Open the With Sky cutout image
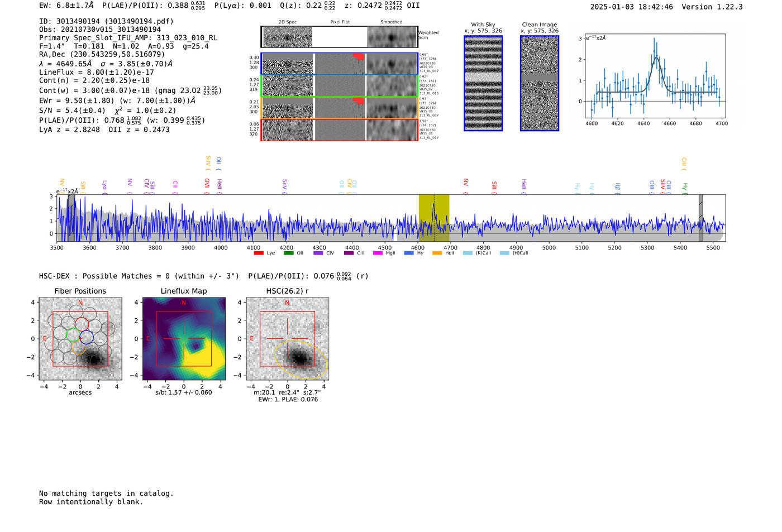 [x=483, y=83]
